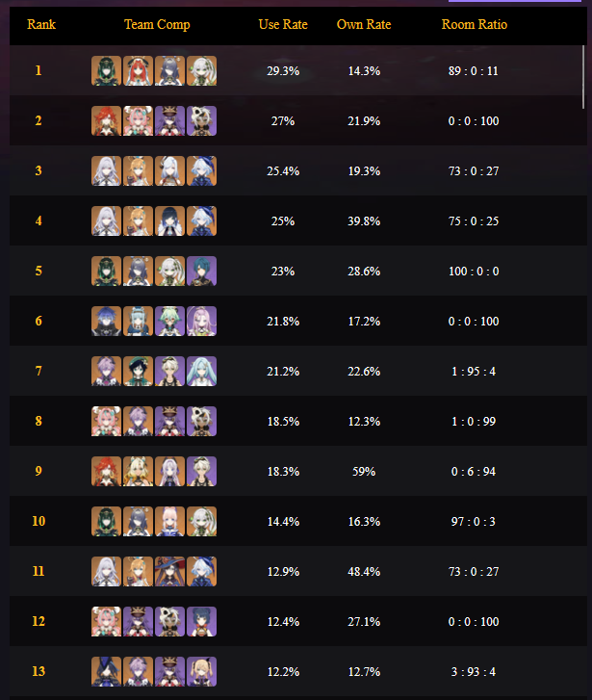Image resolution: width=592 pixels, height=700 pixels.
Task: Click the third character icon in rank 4
Action: pyautogui.click(x=169, y=220)
